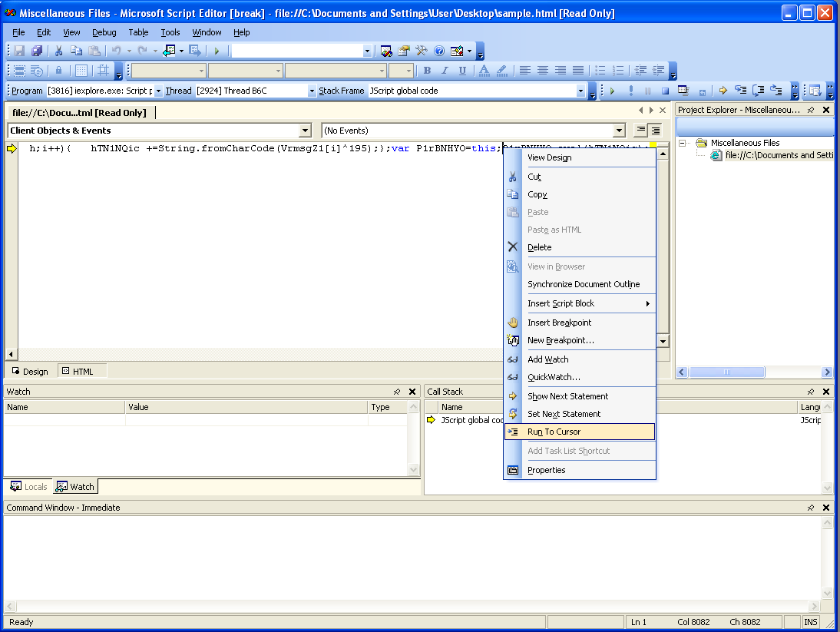Open the Client Objects & Events dropdown
The image size is (840, 632).
(306, 131)
